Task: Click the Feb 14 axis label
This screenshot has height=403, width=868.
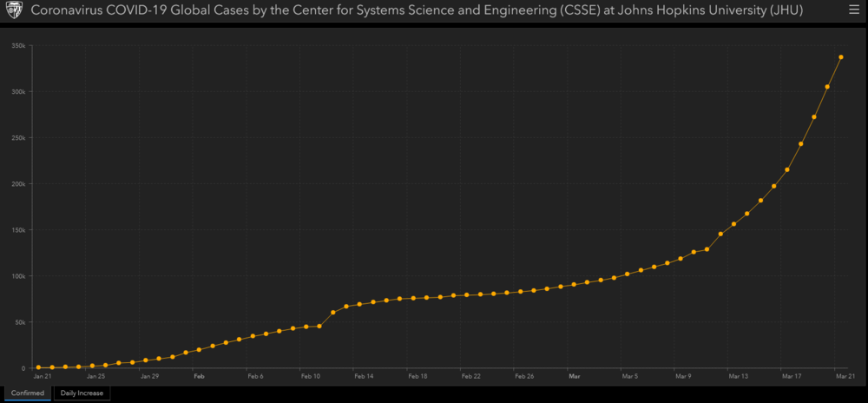Action: point(364,376)
